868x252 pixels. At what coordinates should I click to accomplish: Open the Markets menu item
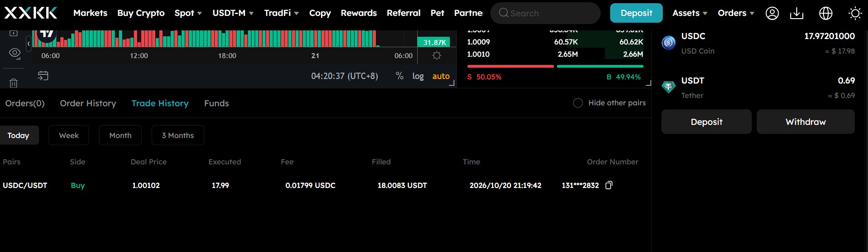pyautogui.click(x=90, y=13)
